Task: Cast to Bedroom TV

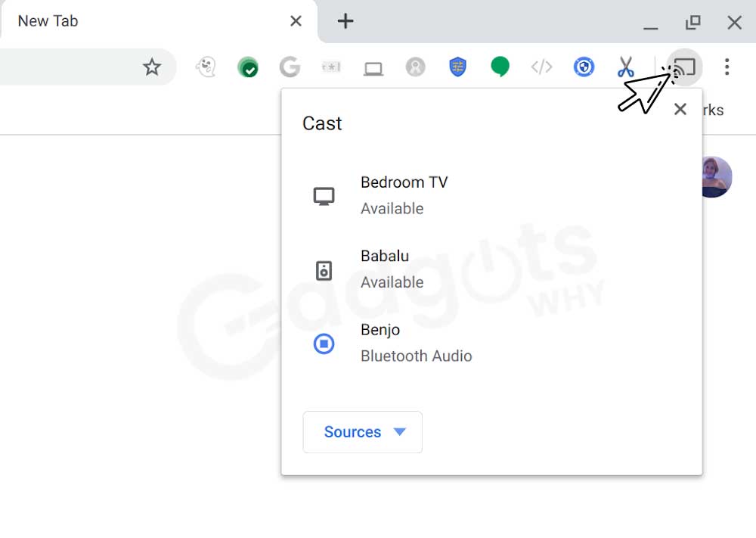Action: (404, 195)
